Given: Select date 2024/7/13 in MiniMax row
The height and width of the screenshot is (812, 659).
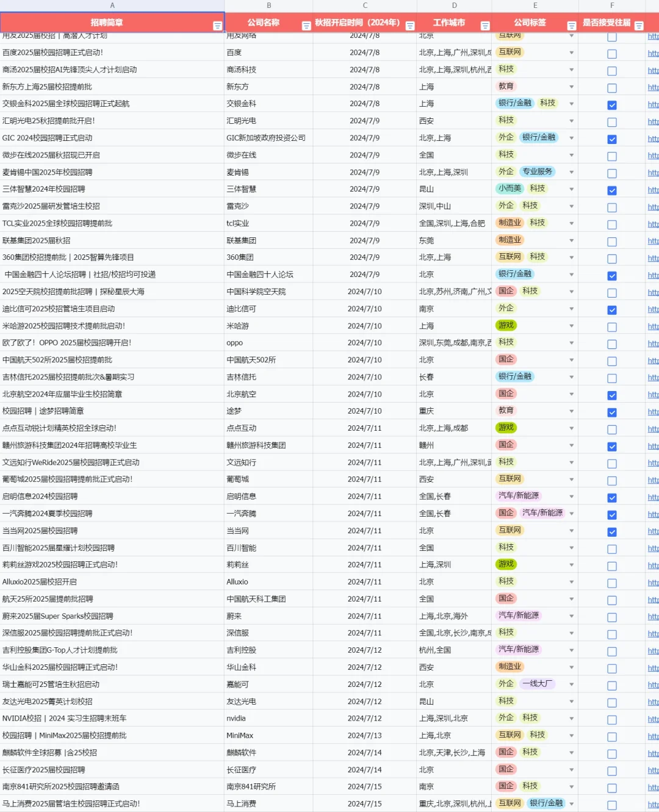Looking at the screenshot, I should pos(365,736).
